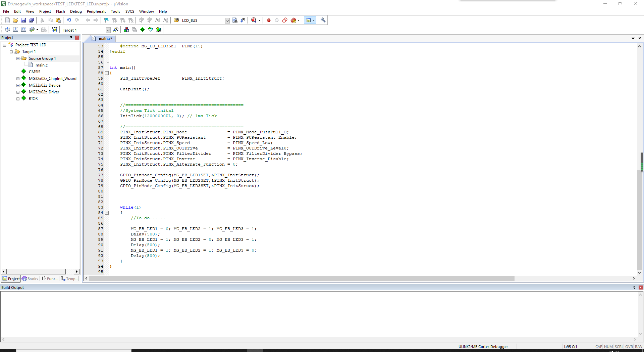Open the Peripherals menu
644x352 pixels.
[96, 11]
